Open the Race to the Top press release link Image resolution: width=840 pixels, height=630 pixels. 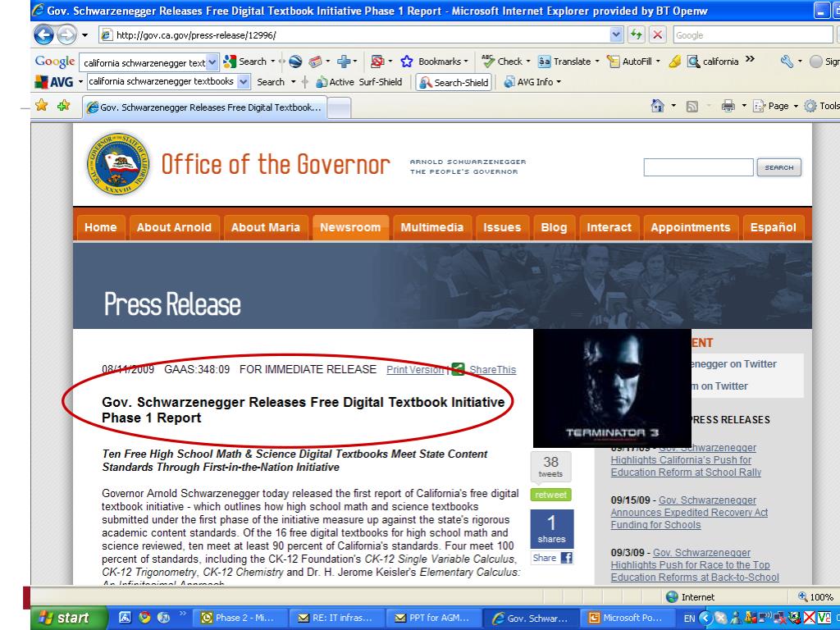click(694, 564)
